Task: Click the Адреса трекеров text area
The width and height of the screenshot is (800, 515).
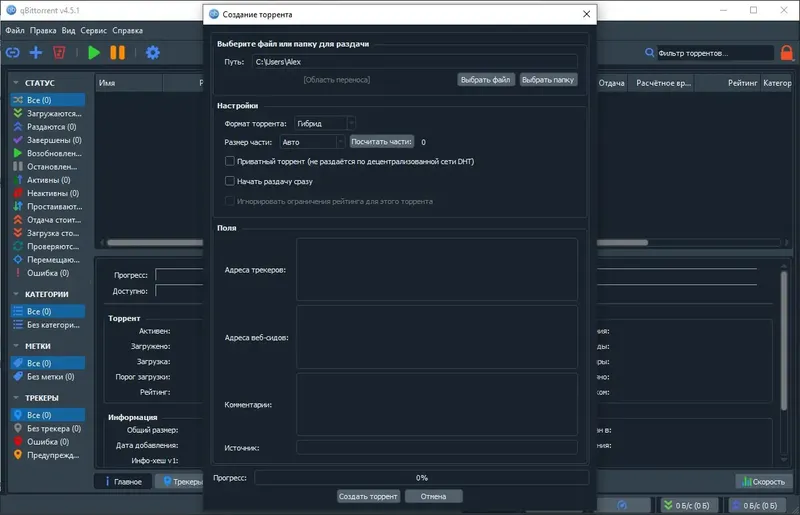Action: point(437,269)
